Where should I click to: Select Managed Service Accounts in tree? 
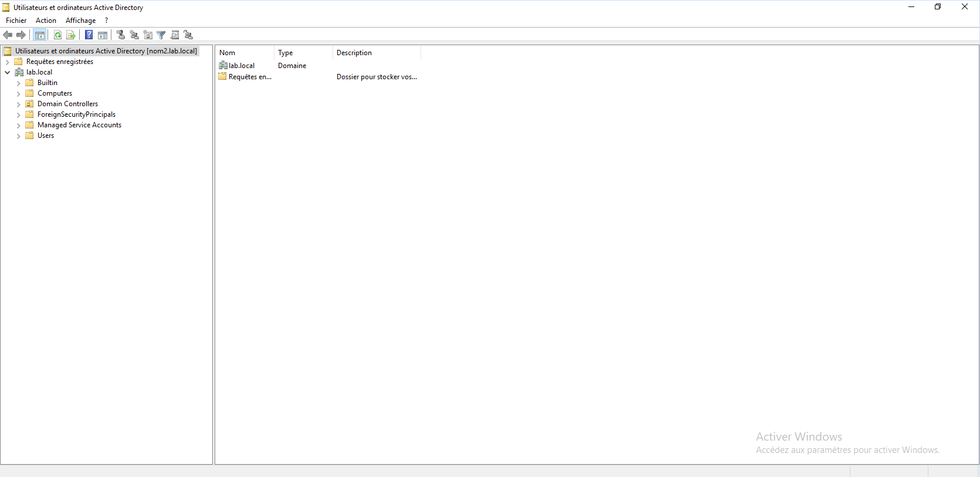tap(80, 125)
